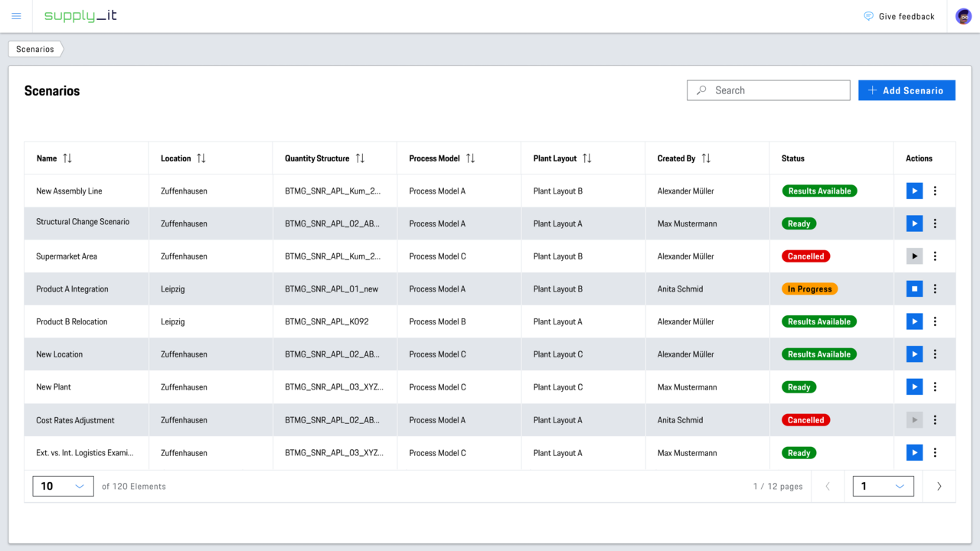Click the Scenarios breadcrumb
Viewport: 980px width, 551px height.
[35, 49]
